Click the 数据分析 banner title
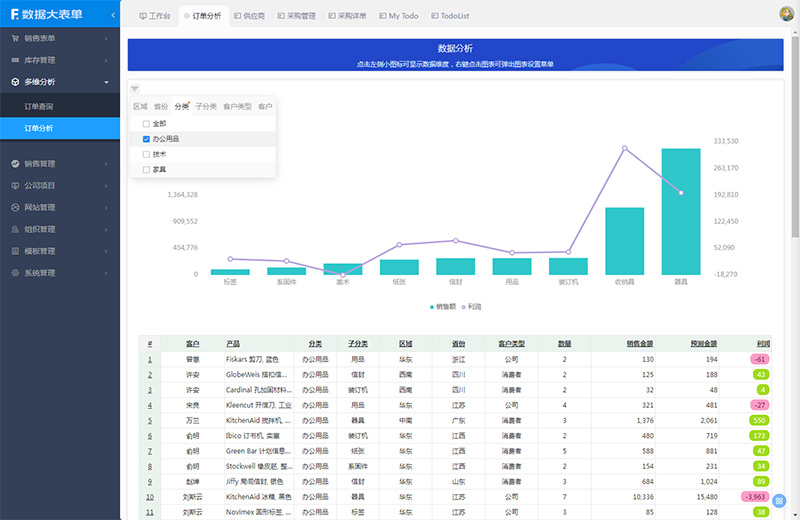The height and width of the screenshot is (520, 800). pos(455,48)
